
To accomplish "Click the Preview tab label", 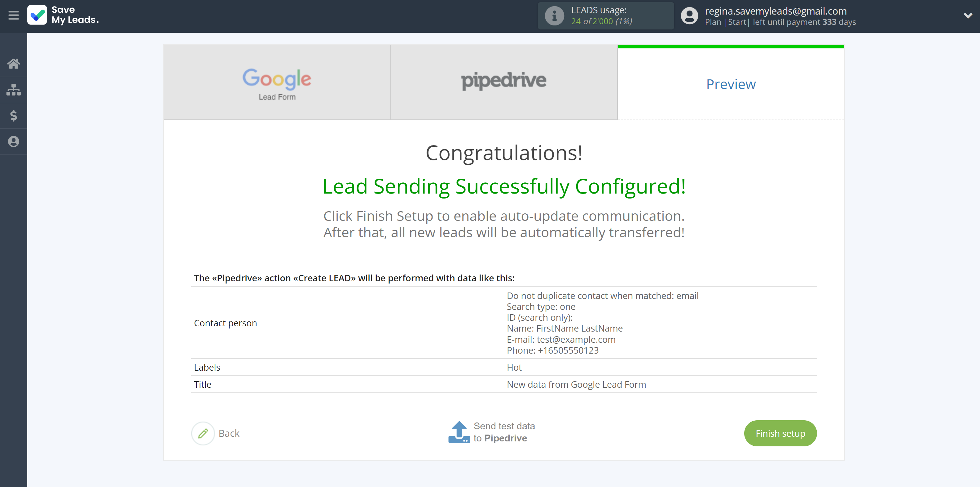I will [731, 83].
